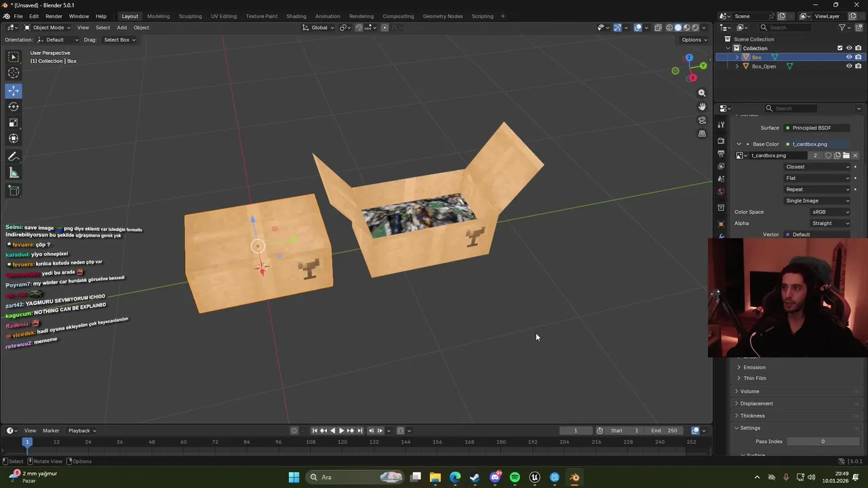868x488 pixels.
Task: Select the Annotate tool
Action: (14, 157)
